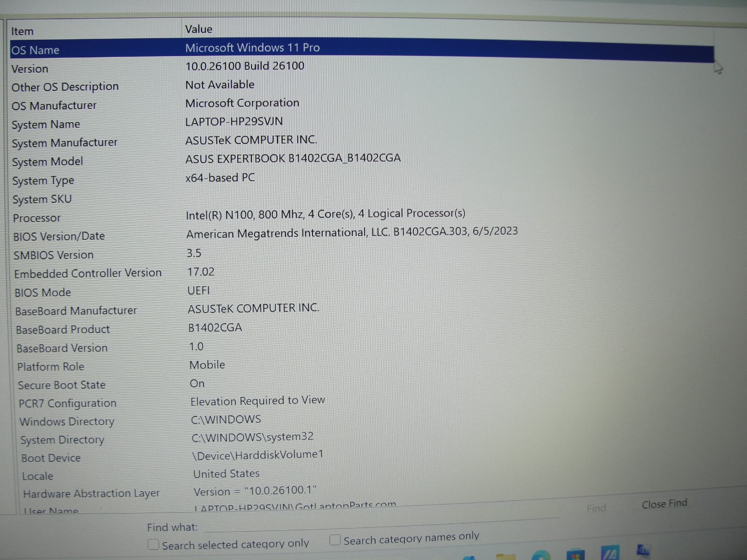This screenshot has height=560, width=747.
Task: Click the American Megatrends BIOS value
Action: 352,232
